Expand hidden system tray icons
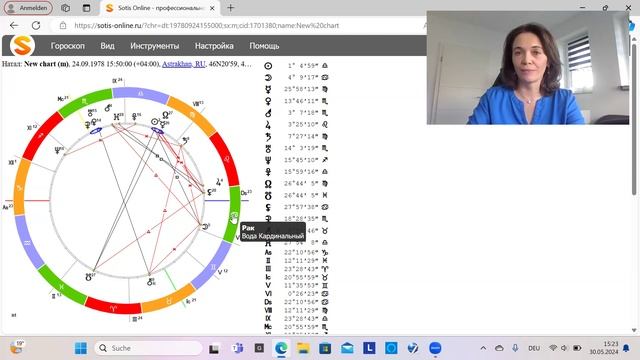The height and width of the screenshot is (360, 640). coord(483,348)
